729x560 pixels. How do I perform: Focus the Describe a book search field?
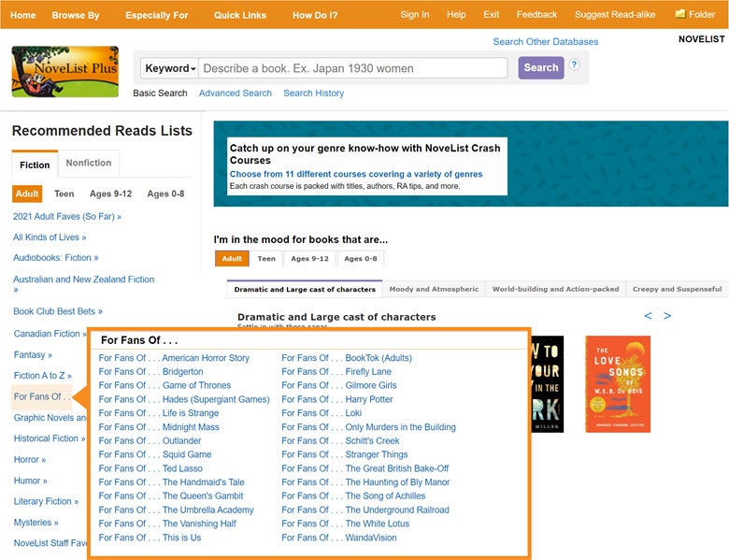[353, 68]
